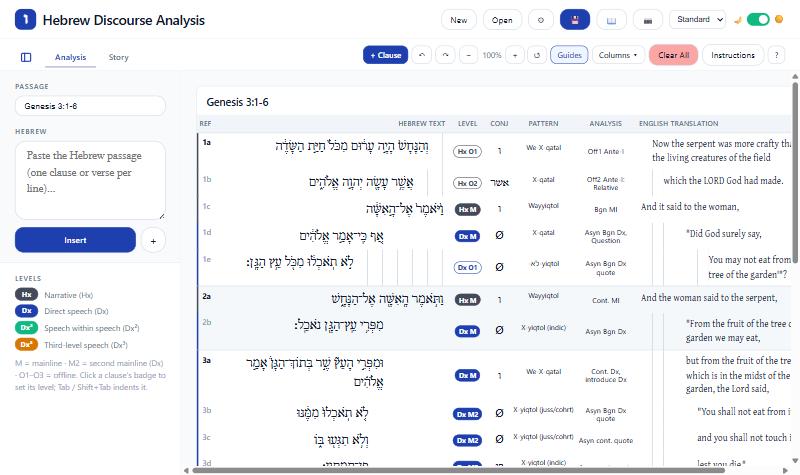The width and height of the screenshot is (800, 475).
Task: Click the Hx O1 level badge in row 1a
Action: click(467, 152)
